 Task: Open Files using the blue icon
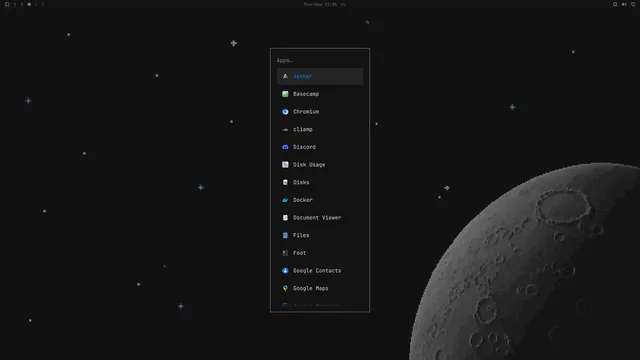tap(285, 235)
